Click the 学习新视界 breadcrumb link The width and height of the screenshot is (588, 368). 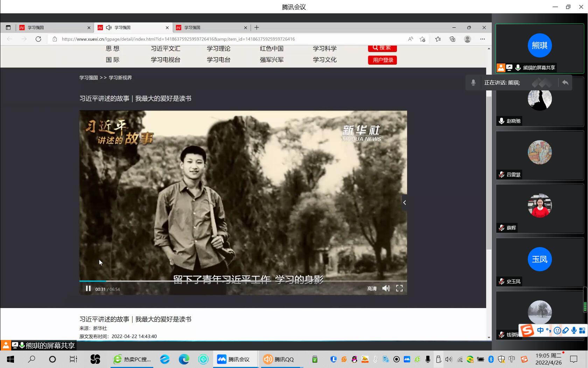(x=120, y=78)
